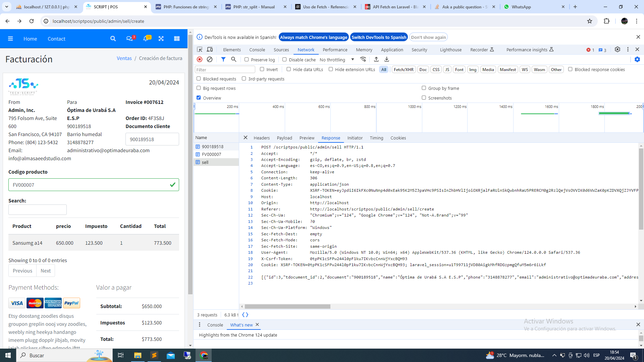644x362 pixels.
Task: Open the Sources panel tab
Action: (281, 50)
